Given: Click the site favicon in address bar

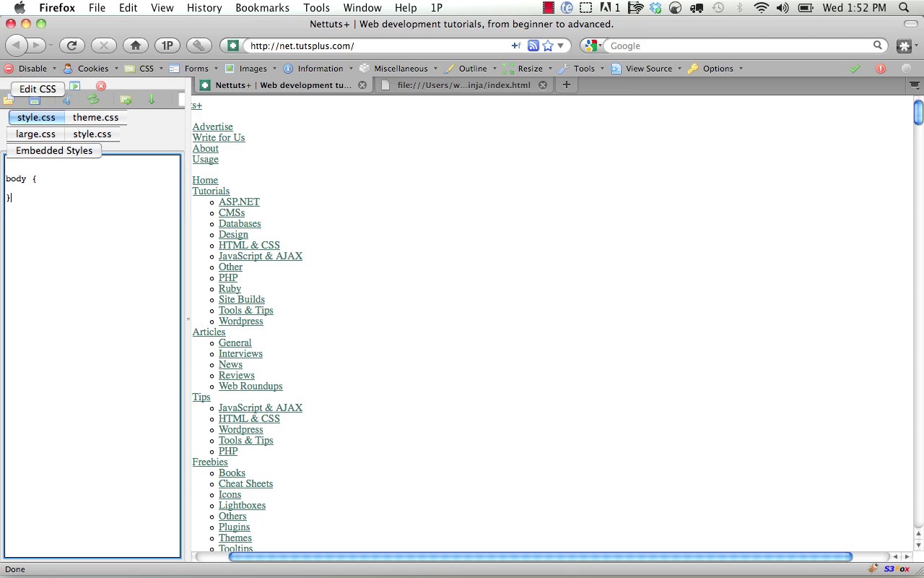Looking at the screenshot, I should click(x=232, y=46).
